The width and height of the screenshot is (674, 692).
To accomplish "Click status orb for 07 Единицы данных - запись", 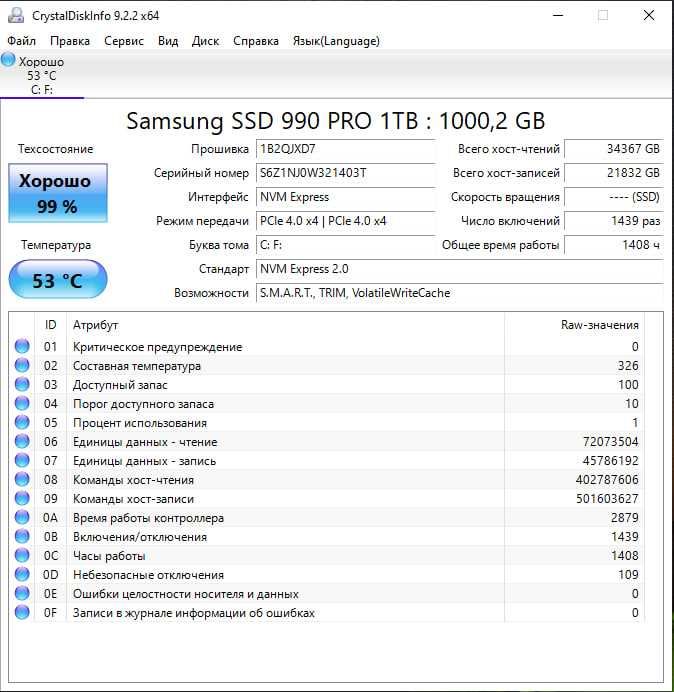I will pyautogui.click(x=22, y=460).
